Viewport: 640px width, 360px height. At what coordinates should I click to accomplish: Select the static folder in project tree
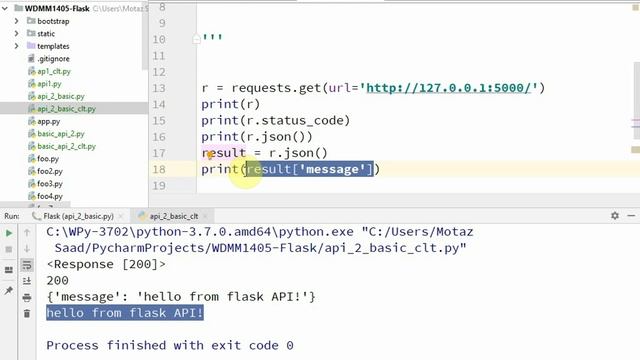tap(46, 33)
